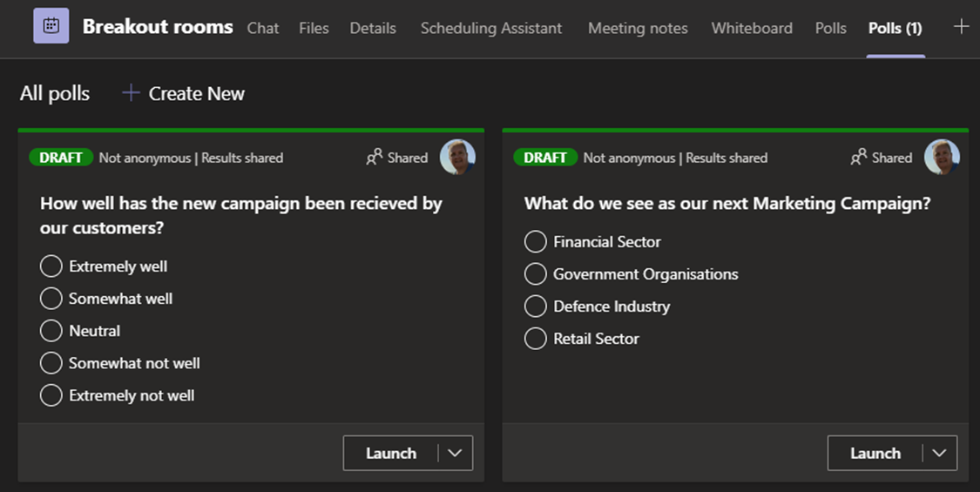This screenshot has height=492, width=980.
Task: Select the active Polls (1) tab
Action: [x=895, y=28]
